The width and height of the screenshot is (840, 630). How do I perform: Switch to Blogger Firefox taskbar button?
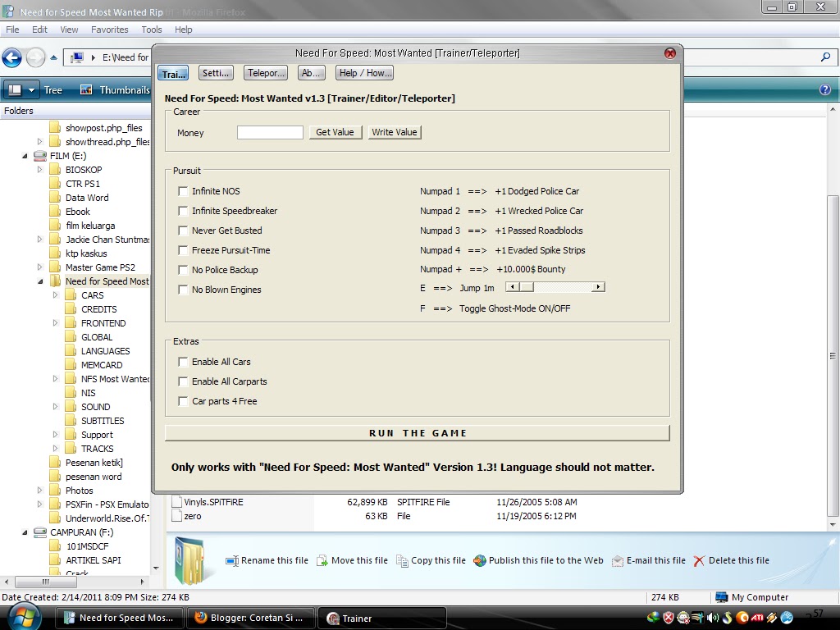251,618
